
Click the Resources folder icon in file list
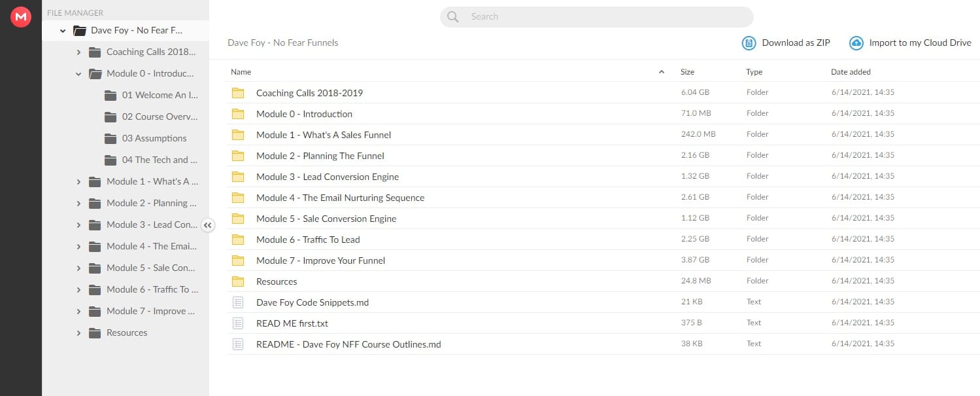pyautogui.click(x=238, y=281)
